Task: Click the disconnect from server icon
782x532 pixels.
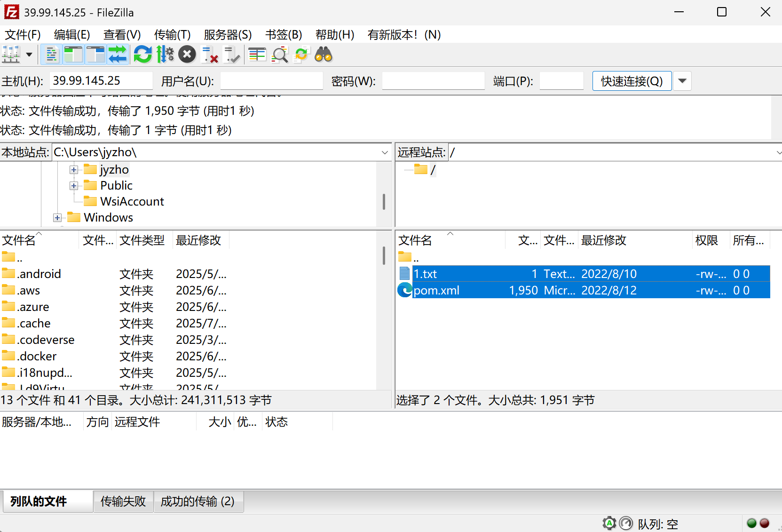Action: 210,55
